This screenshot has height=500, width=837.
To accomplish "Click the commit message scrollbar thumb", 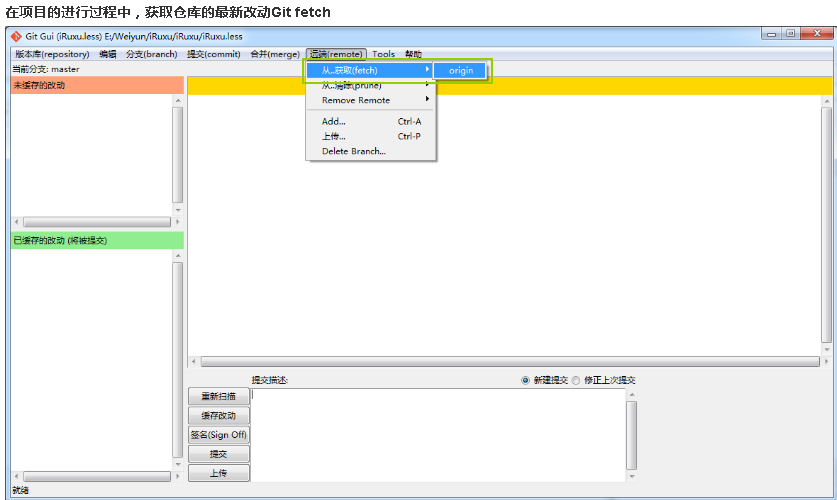I will (x=631, y=435).
